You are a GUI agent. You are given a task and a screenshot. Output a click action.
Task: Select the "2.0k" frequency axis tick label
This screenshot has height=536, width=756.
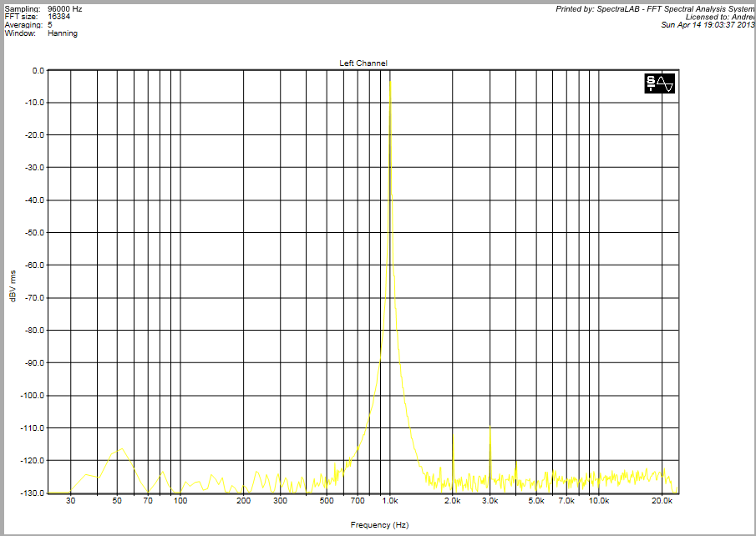tap(453, 501)
